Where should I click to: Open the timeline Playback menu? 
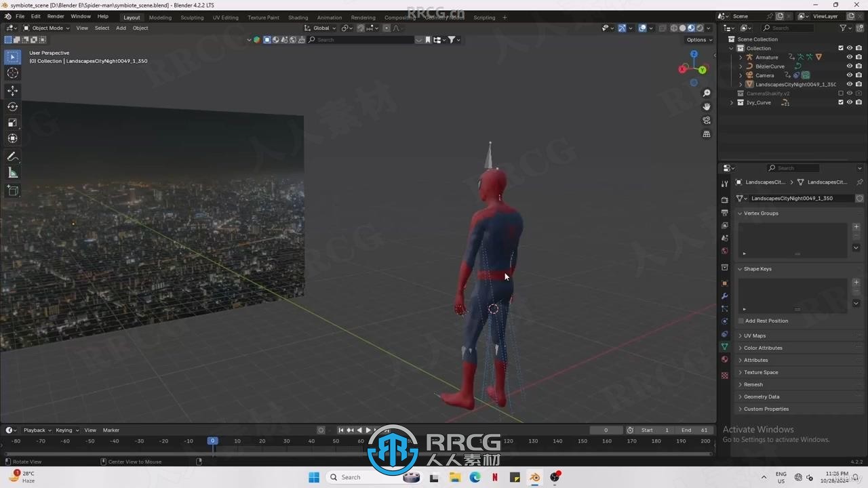(x=37, y=430)
